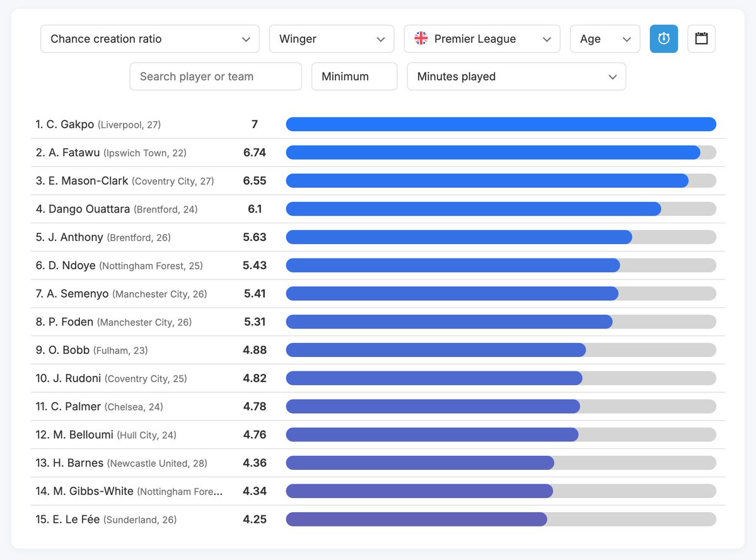Click the bar for C. Gakpo

pos(501,124)
